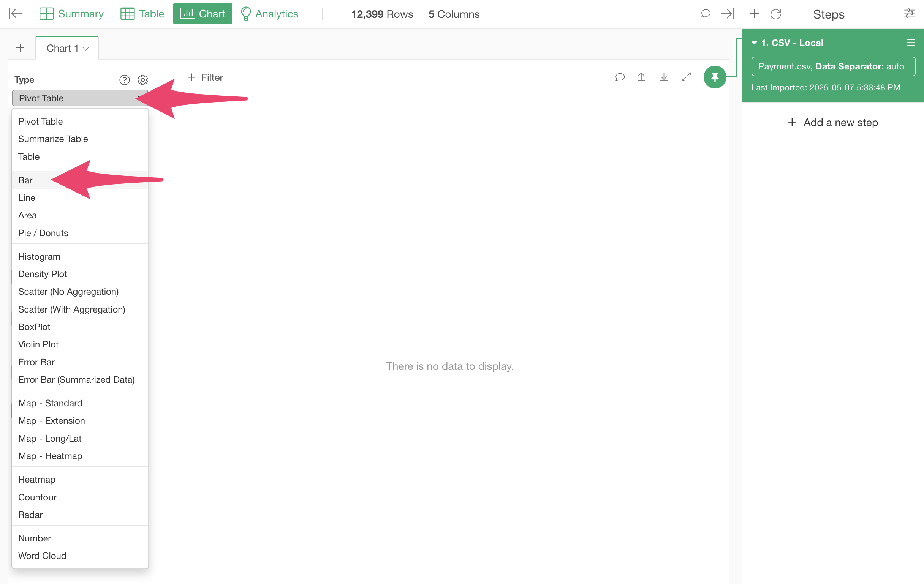The image size is (924, 584).
Task: Select Map - Long/Lat type
Action: click(80, 439)
